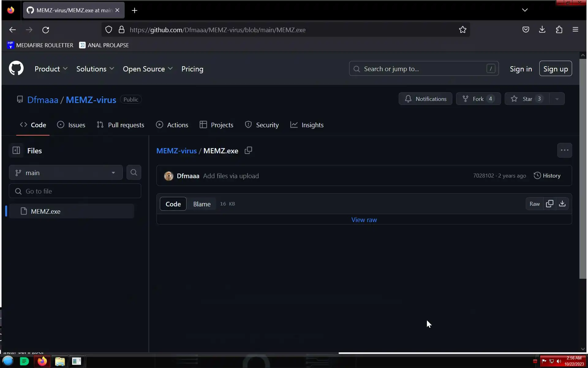This screenshot has width=588, height=368.
Task: Click the GitHub logo home icon
Action: coord(16,68)
